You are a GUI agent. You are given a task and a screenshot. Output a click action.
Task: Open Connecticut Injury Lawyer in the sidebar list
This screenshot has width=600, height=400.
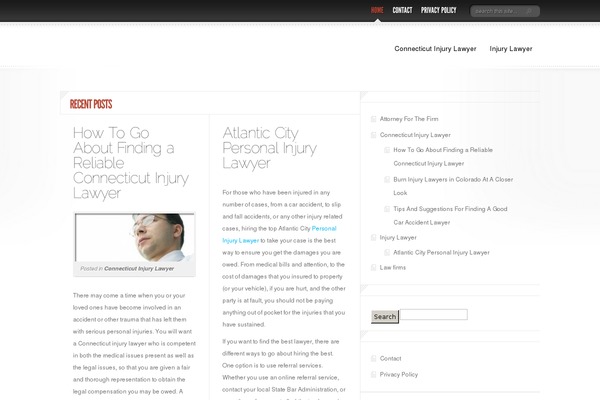[415, 135]
